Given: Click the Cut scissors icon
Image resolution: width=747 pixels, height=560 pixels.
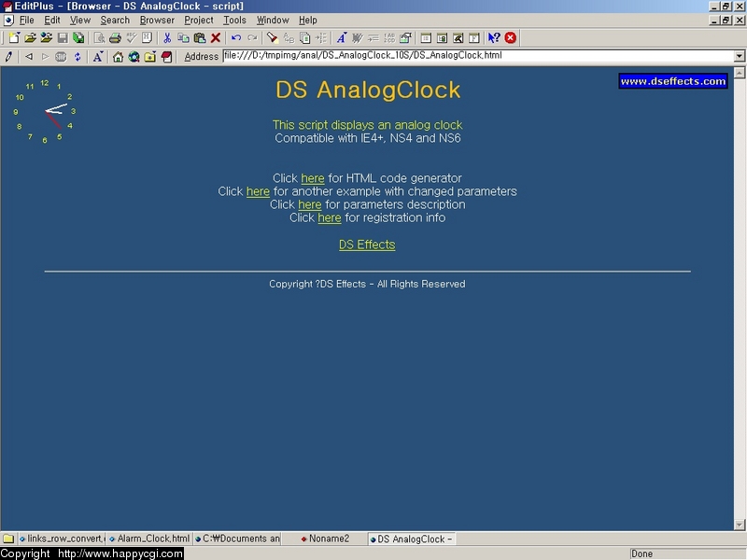Looking at the screenshot, I should pyautogui.click(x=167, y=38).
